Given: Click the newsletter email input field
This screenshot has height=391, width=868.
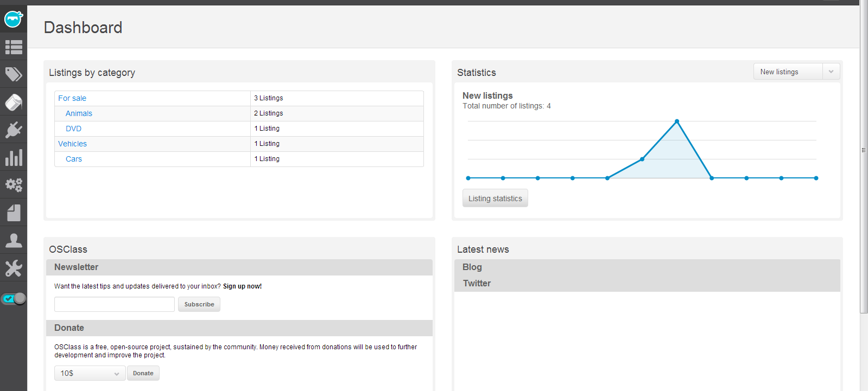Looking at the screenshot, I should (115, 304).
